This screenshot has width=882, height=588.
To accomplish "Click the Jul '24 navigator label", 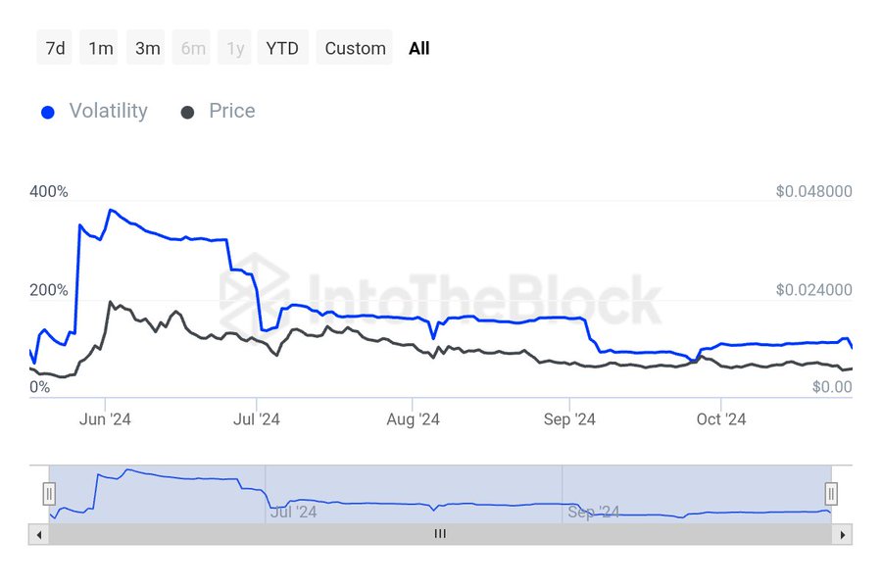I will pyautogui.click(x=293, y=512).
